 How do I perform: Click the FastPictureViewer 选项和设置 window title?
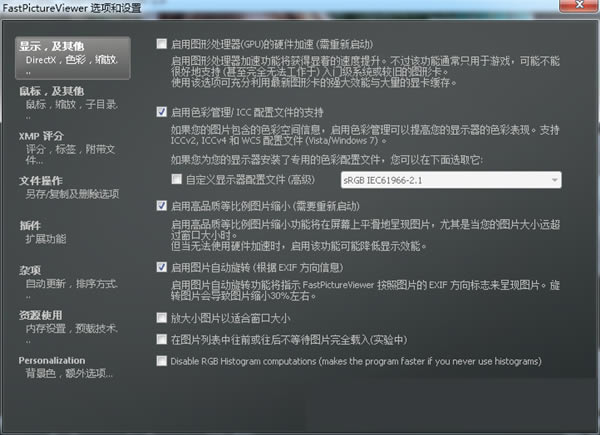coord(72,7)
